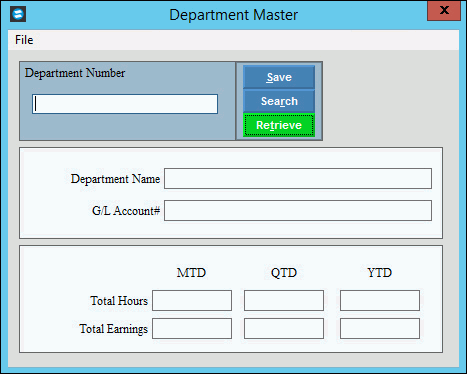Select the QTD Total Hours field
Image resolution: width=467 pixels, height=374 pixels.
point(284,301)
